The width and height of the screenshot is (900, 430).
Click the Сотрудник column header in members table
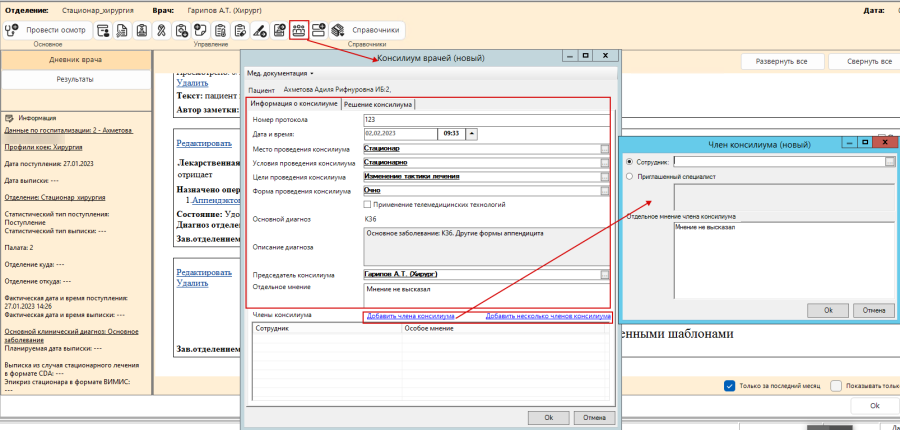tap(327, 328)
